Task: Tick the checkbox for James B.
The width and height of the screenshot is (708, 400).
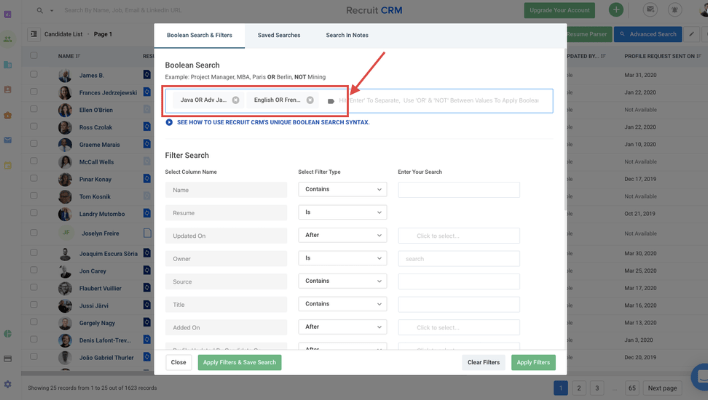Action: point(34,74)
